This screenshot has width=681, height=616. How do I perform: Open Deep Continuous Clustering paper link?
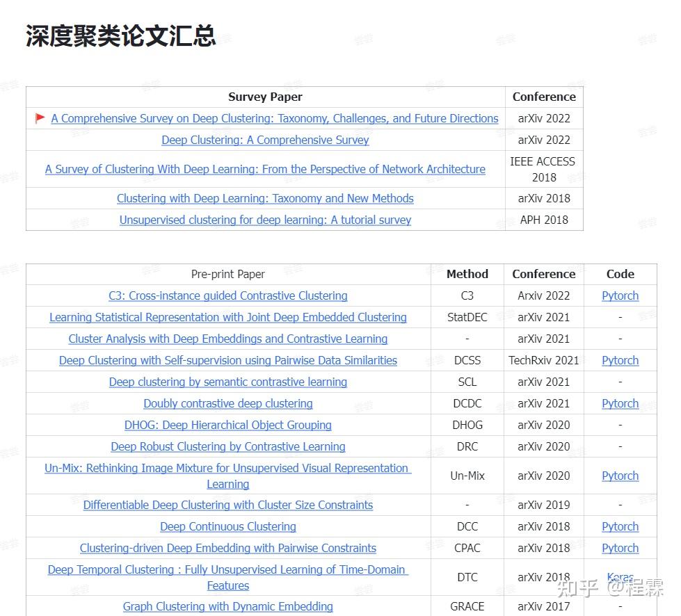[x=228, y=526]
